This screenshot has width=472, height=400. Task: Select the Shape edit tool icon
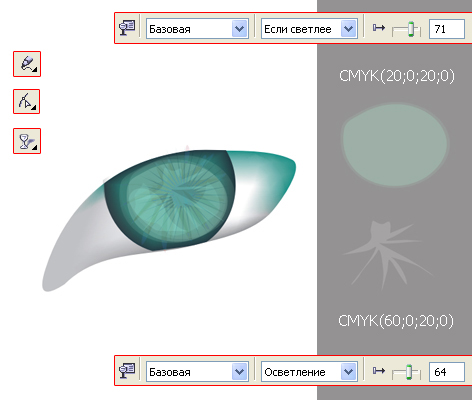[x=27, y=102]
